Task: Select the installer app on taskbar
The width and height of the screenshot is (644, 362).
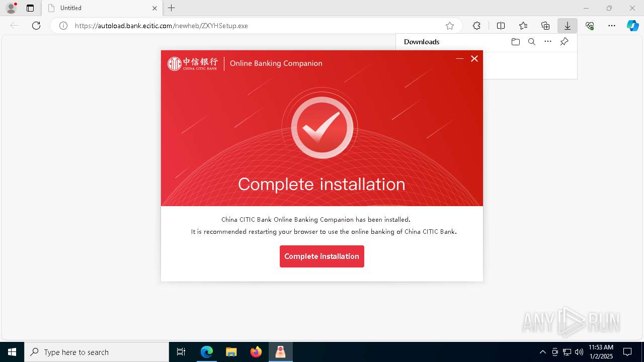Action: coord(280,352)
